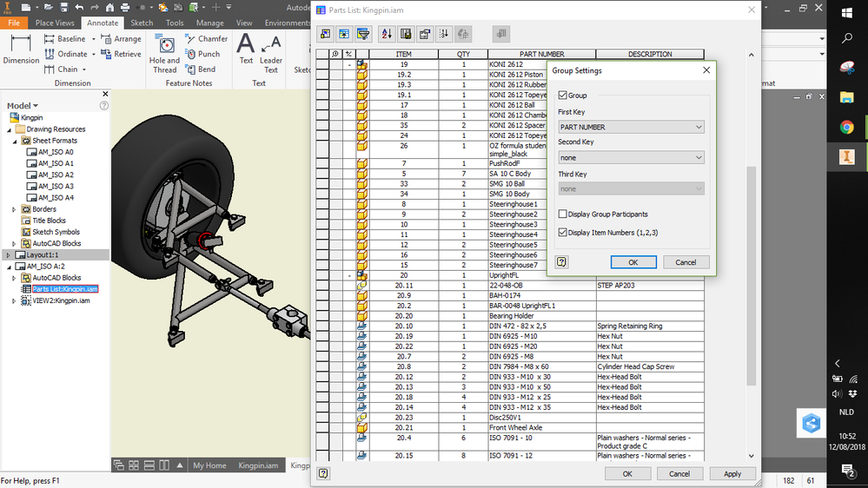Viewport: 868px width, 488px height.
Task: Expand VIEW2:Kingpin.iam node
Action: 15,301
